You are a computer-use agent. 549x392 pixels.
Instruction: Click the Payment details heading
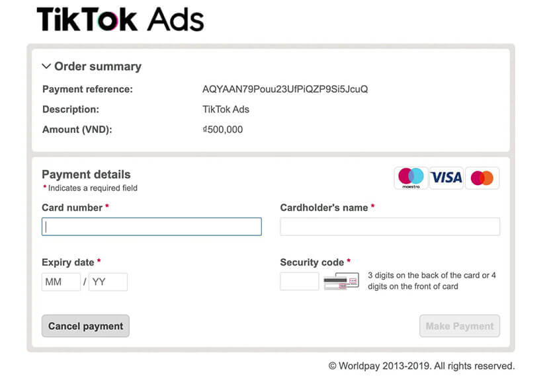point(86,175)
